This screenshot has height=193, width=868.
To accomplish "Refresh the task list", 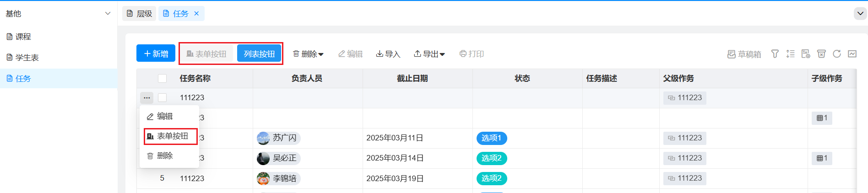I will [x=837, y=54].
